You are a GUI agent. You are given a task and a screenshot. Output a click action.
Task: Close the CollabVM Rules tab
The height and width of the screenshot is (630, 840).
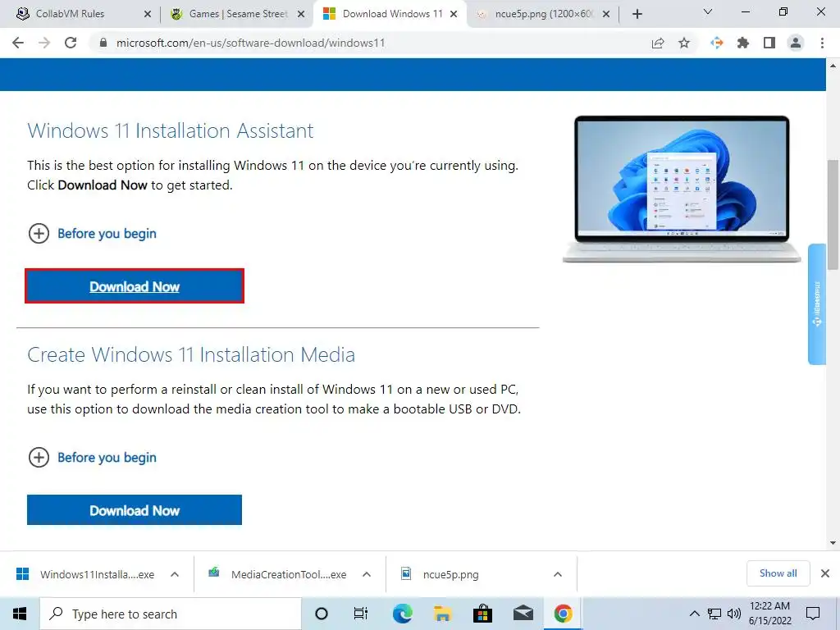click(x=148, y=15)
